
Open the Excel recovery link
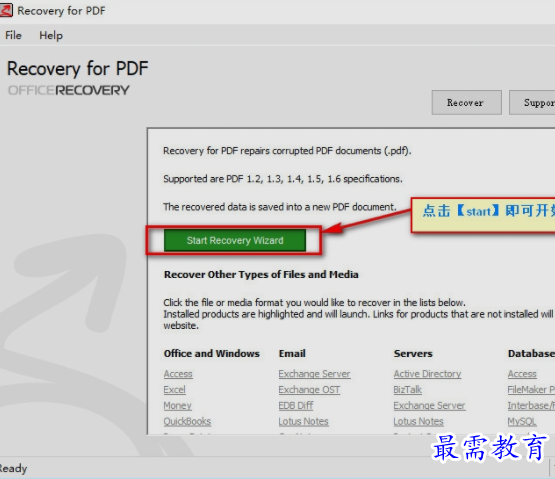tap(174, 390)
